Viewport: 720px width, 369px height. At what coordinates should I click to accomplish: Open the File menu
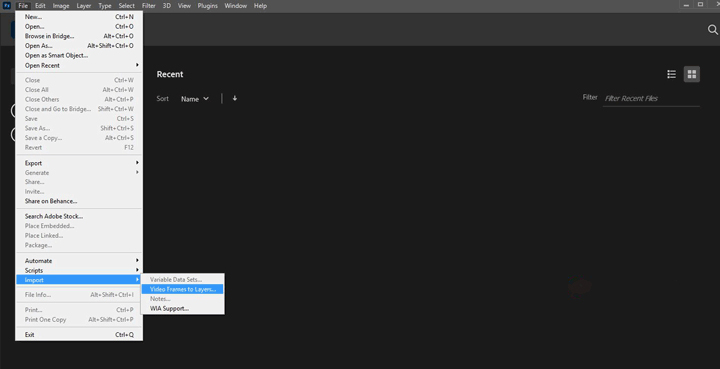coord(23,6)
